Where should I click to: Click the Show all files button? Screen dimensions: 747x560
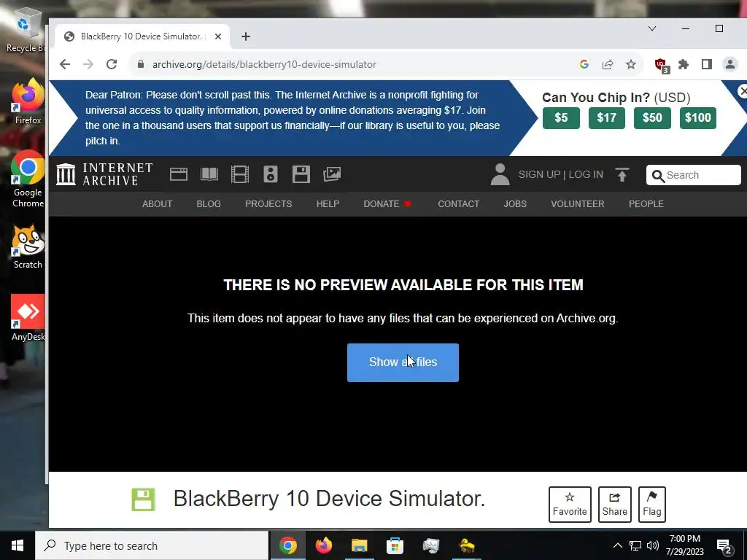[x=403, y=362]
